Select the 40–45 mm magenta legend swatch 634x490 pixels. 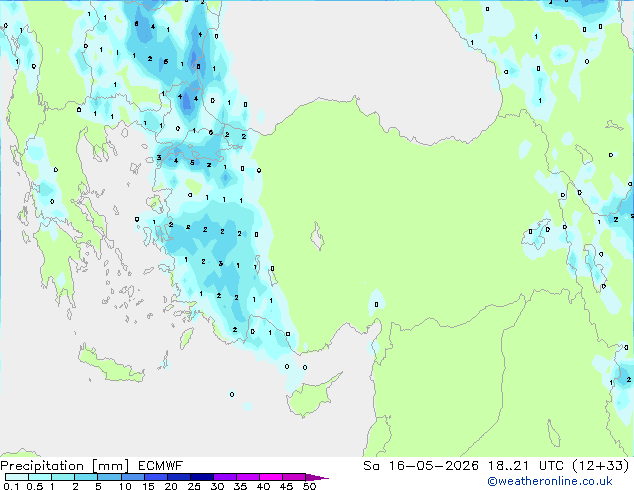(271, 477)
